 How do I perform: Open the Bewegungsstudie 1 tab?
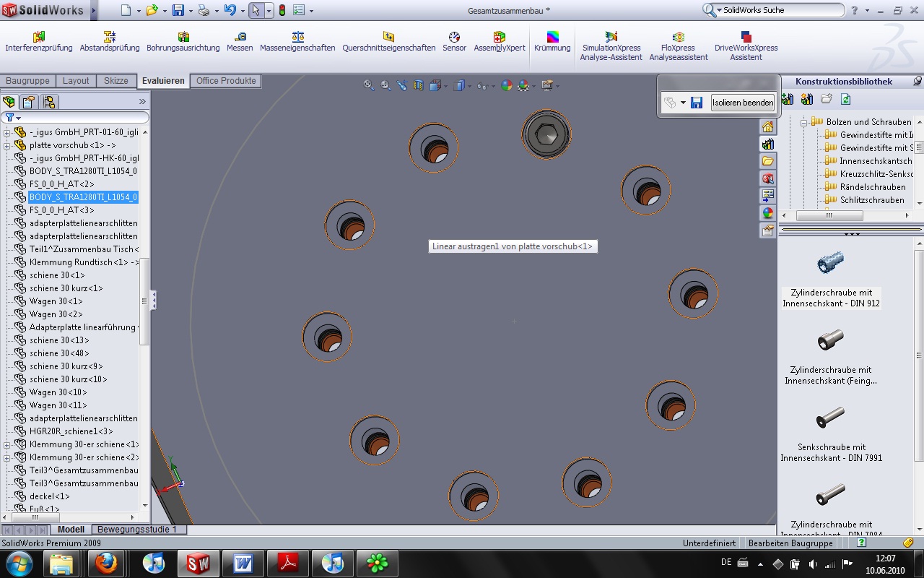pyautogui.click(x=136, y=530)
